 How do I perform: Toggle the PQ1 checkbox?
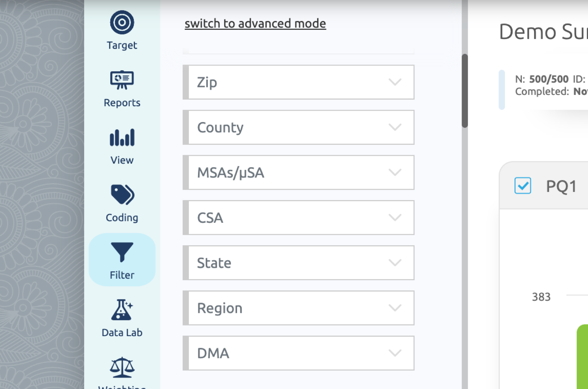pos(523,186)
